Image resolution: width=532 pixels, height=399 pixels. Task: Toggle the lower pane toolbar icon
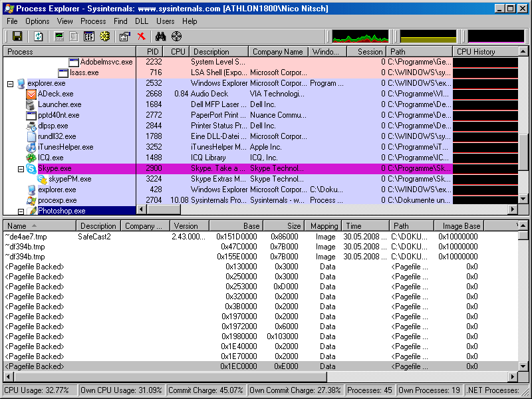point(89,37)
